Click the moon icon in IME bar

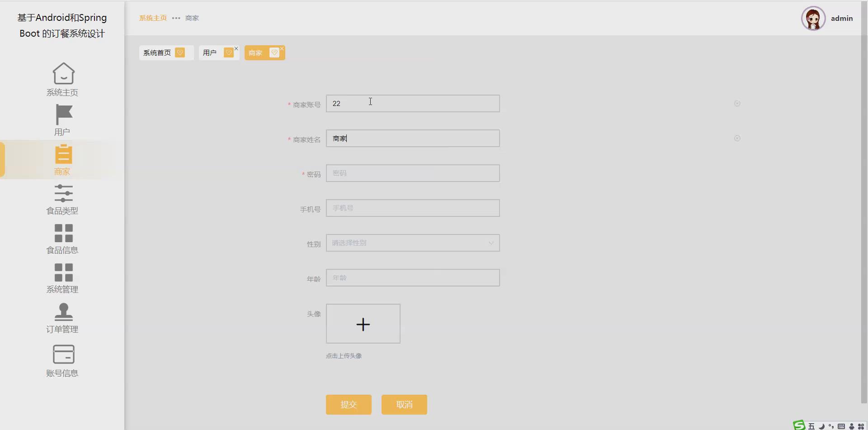coord(821,426)
